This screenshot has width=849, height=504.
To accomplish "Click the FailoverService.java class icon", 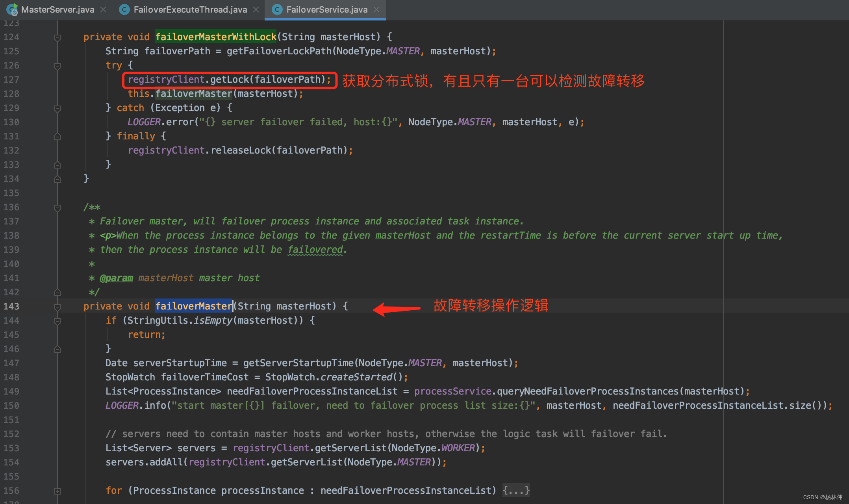I will pyautogui.click(x=277, y=9).
